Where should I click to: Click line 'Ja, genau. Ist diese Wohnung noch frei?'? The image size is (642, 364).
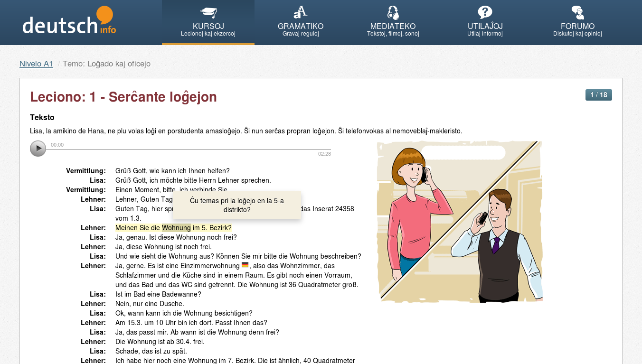(176, 237)
